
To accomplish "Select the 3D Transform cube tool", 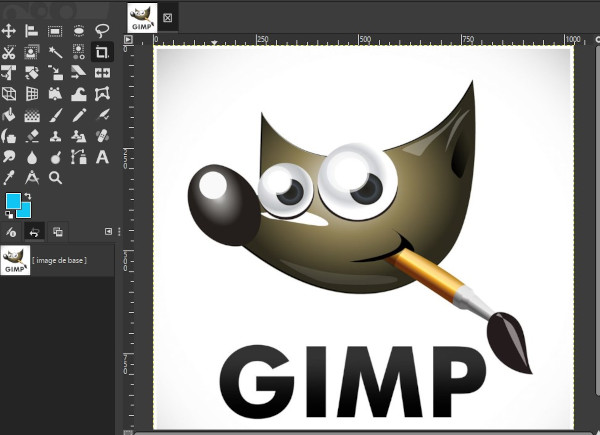I will point(8,94).
